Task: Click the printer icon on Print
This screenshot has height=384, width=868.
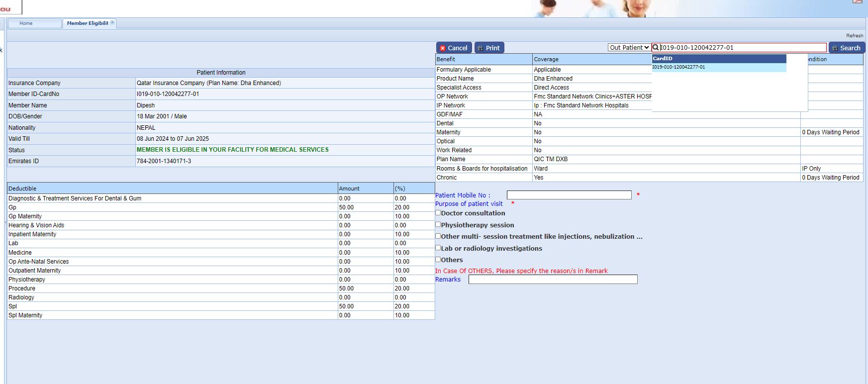Action: (x=481, y=48)
